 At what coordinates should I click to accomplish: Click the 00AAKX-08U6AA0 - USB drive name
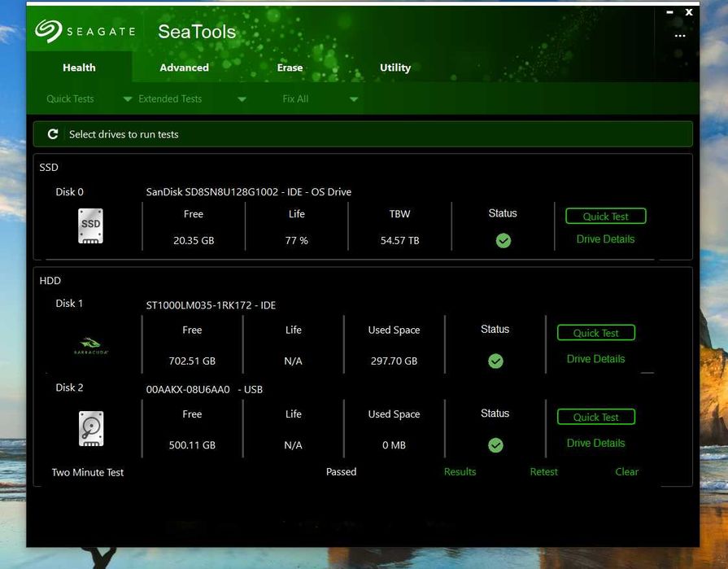[x=204, y=389]
